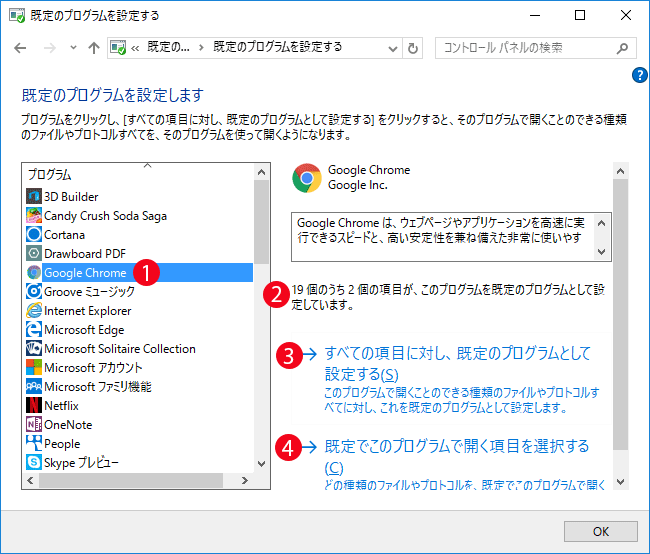The image size is (650, 554).
Task: Select Google Chrome list entry
Action: coord(139,272)
